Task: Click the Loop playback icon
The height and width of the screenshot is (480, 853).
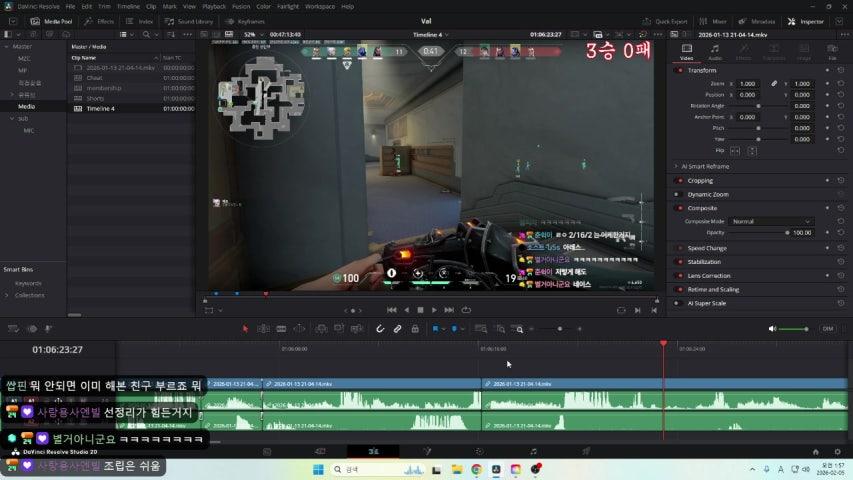Action: (x=466, y=310)
